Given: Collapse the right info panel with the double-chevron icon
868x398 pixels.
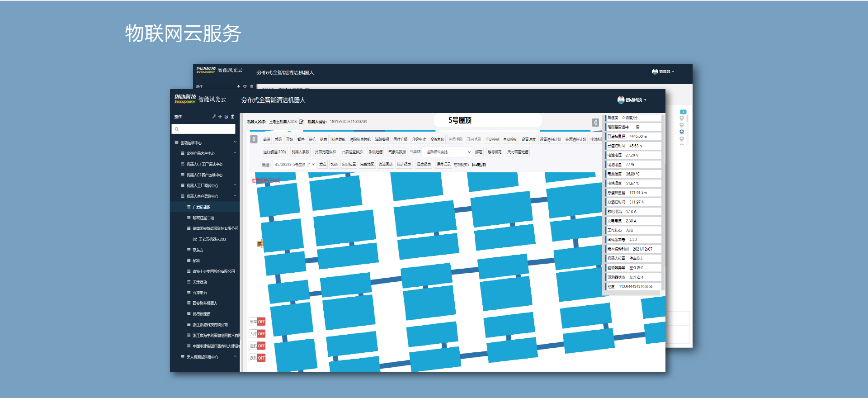Looking at the screenshot, I should (x=595, y=123).
